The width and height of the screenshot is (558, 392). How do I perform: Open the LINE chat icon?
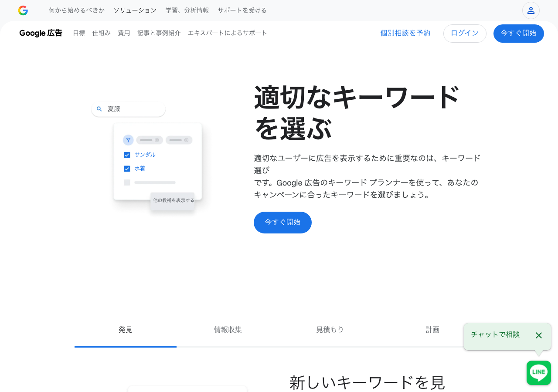pos(538,373)
